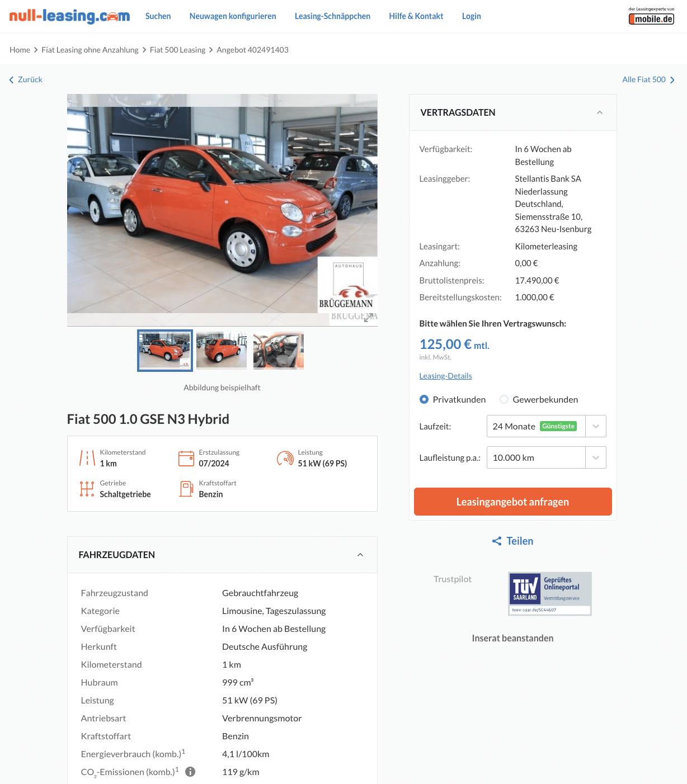
Task: Collapse the Fahrzeugdaten section
Action: click(360, 555)
